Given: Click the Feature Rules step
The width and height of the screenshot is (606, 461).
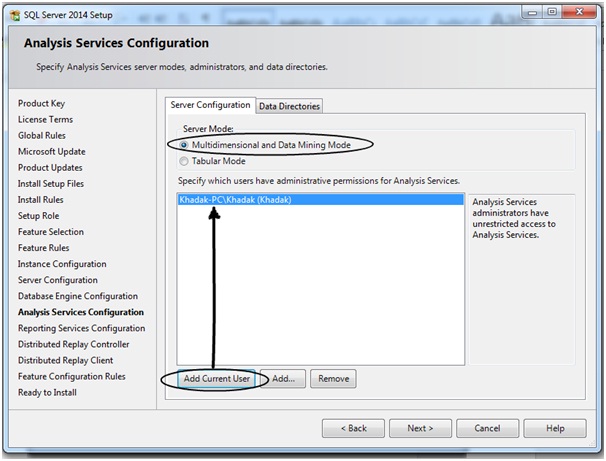Looking at the screenshot, I should [43, 248].
